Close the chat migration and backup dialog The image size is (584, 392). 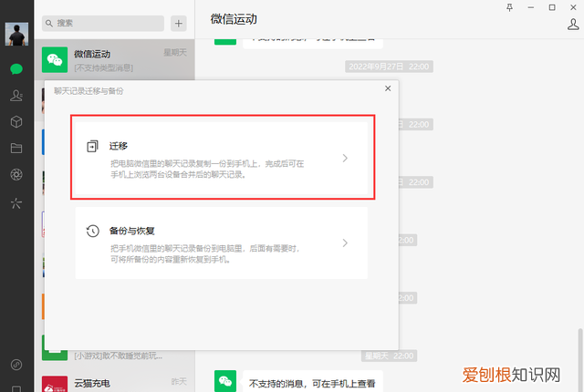coord(388,88)
